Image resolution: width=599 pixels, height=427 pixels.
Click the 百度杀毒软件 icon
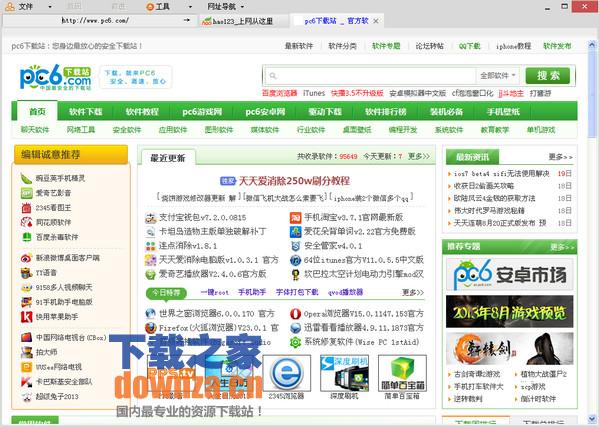26,237
